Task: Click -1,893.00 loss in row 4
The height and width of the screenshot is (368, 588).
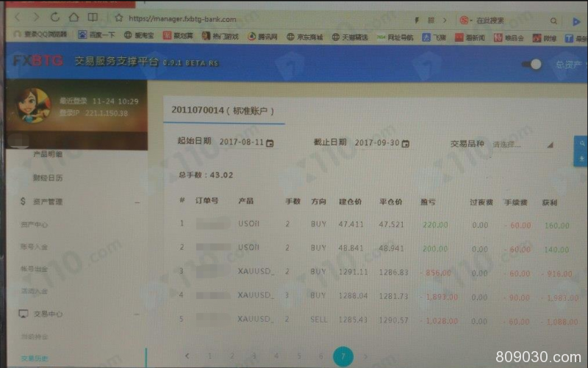Action: click(439, 297)
